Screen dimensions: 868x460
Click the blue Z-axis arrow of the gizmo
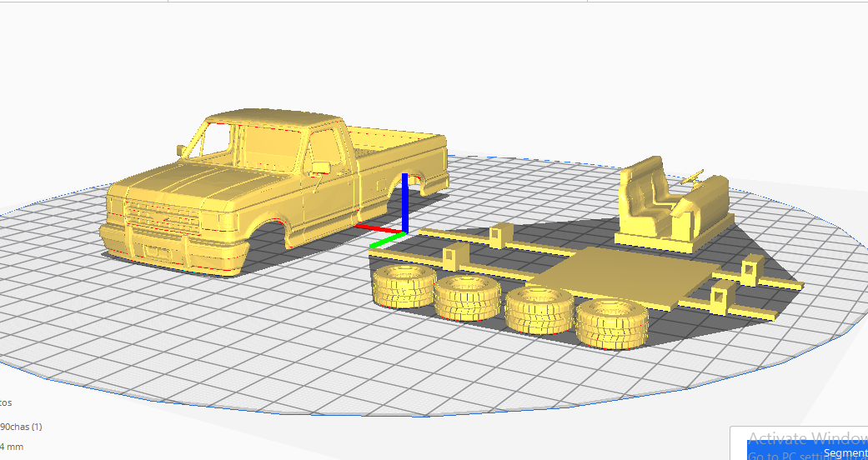[x=404, y=202]
